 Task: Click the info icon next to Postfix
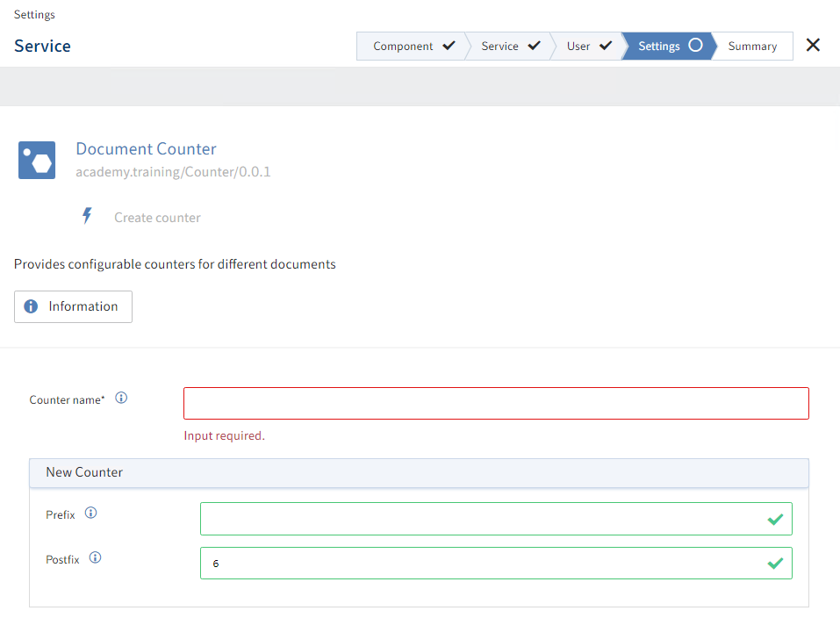(x=95, y=557)
